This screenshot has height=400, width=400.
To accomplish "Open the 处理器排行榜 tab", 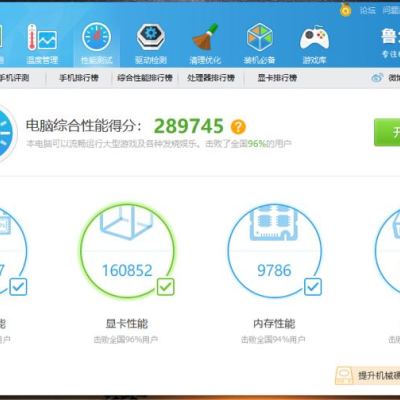I will click(x=211, y=78).
